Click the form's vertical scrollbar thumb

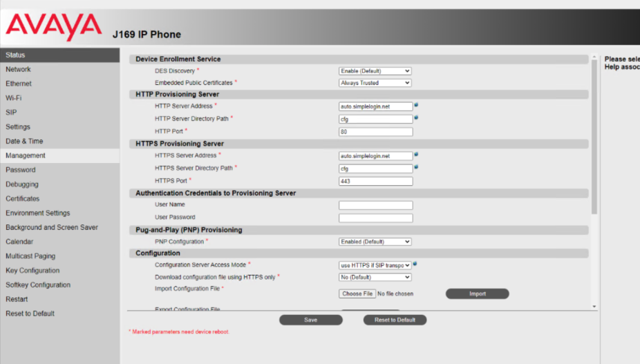click(x=594, y=137)
